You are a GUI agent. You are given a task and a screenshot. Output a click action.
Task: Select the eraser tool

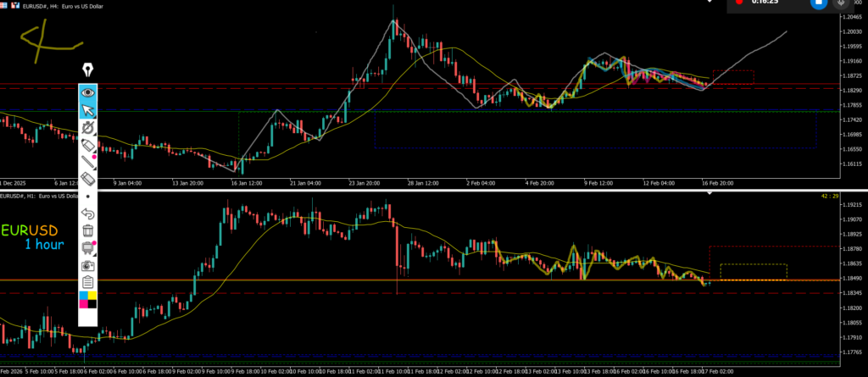[87, 180]
